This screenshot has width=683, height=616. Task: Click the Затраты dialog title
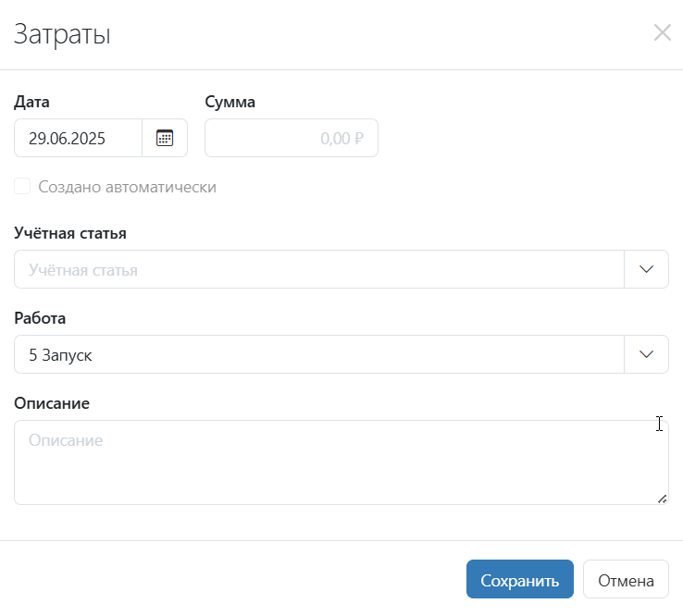point(62,34)
